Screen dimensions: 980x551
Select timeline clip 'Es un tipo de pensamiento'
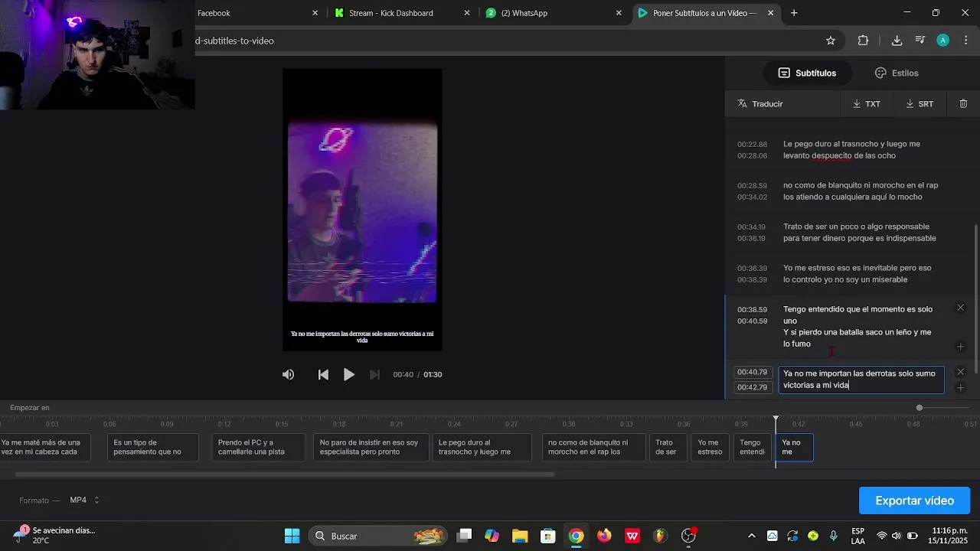pyautogui.click(x=152, y=448)
